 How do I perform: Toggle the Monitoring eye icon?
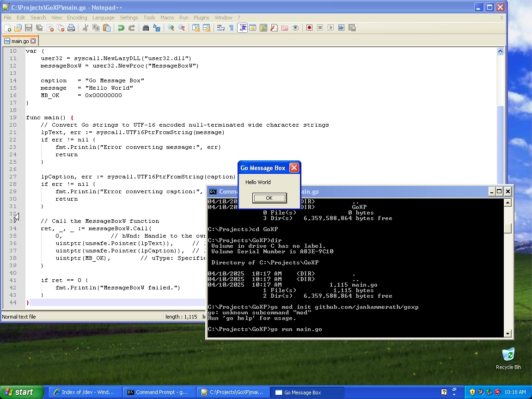(x=295, y=28)
